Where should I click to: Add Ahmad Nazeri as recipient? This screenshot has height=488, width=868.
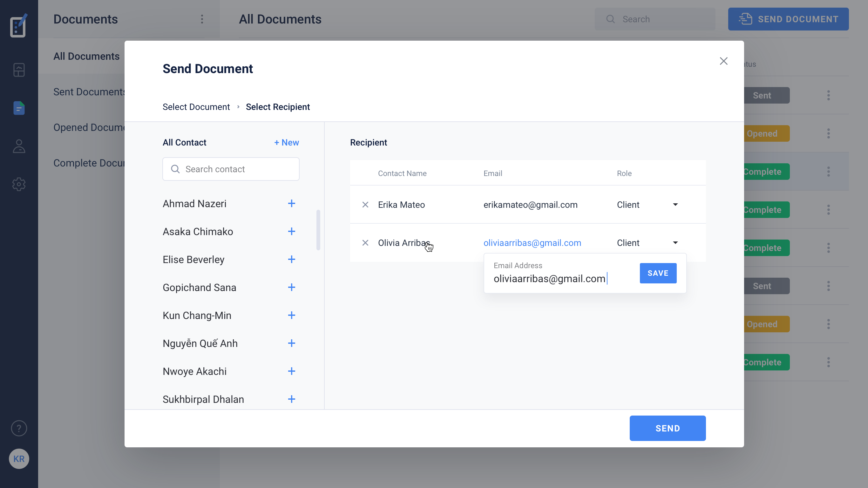click(291, 204)
